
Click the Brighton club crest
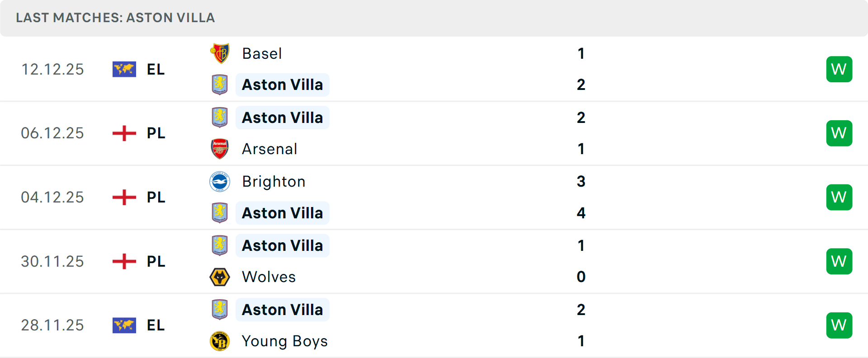click(220, 182)
